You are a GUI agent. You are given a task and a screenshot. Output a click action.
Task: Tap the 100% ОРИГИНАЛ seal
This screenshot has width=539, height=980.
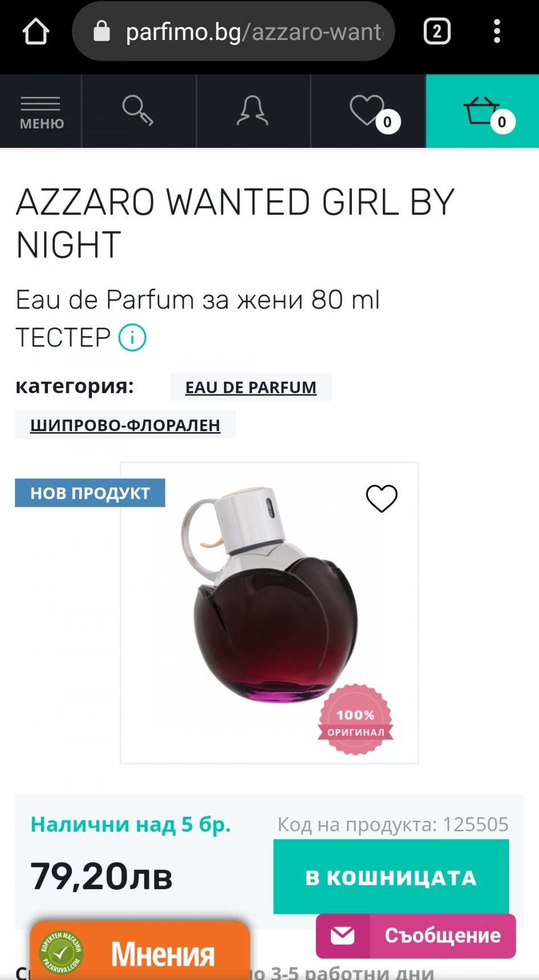click(355, 720)
